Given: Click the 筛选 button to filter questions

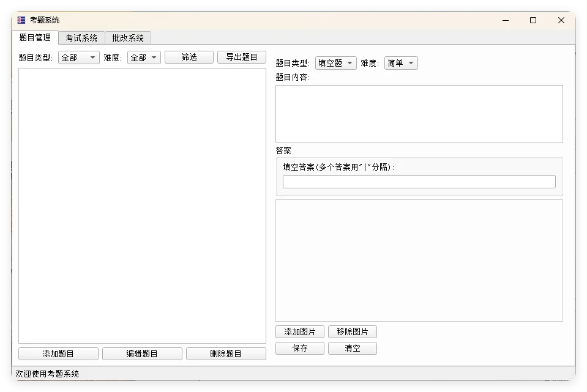Looking at the screenshot, I should [x=189, y=57].
